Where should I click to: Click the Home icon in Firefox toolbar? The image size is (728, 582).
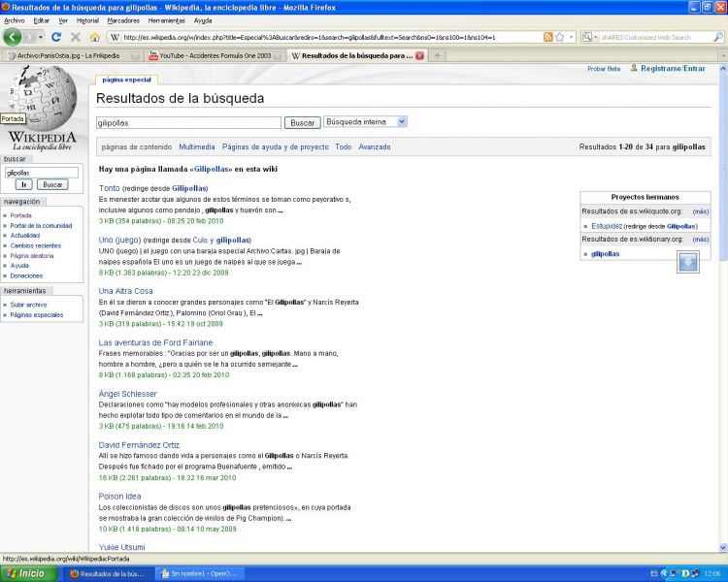95,37
